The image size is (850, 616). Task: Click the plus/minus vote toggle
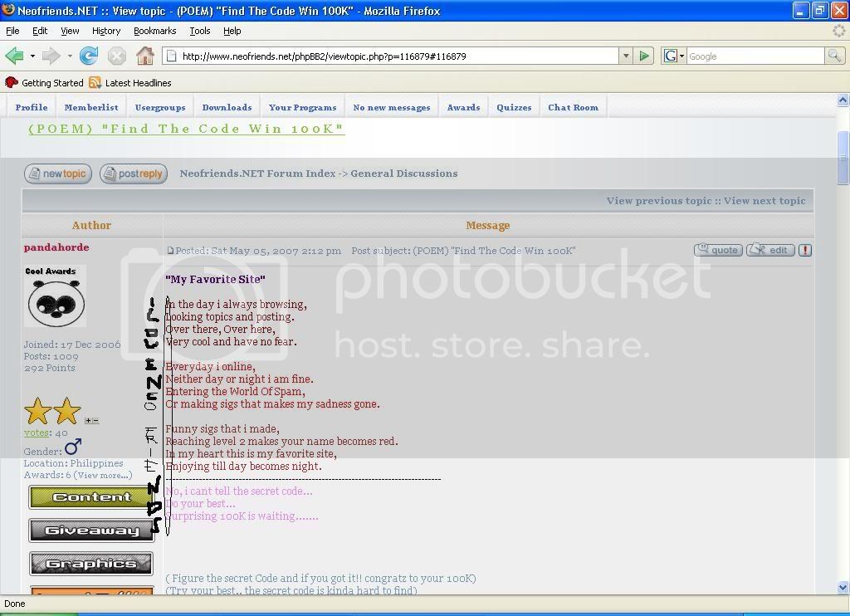pyautogui.click(x=91, y=421)
